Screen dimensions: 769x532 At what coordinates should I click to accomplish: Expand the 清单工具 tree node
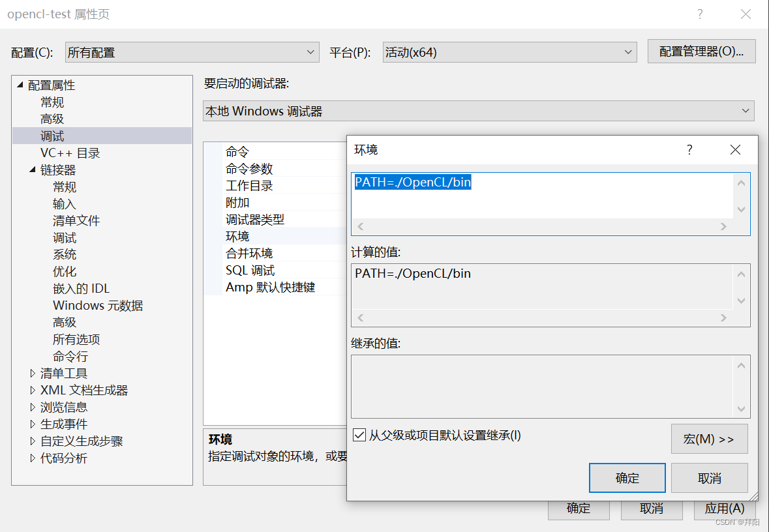click(33, 373)
